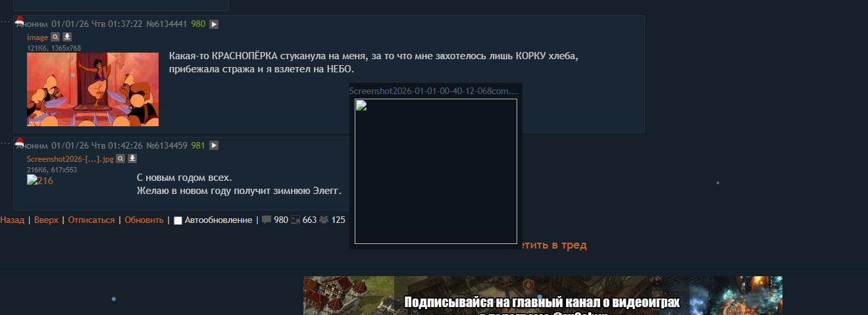The image size is (868, 315).
Task: Open the broken 216 image thumbnail
Action: click(40, 180)
